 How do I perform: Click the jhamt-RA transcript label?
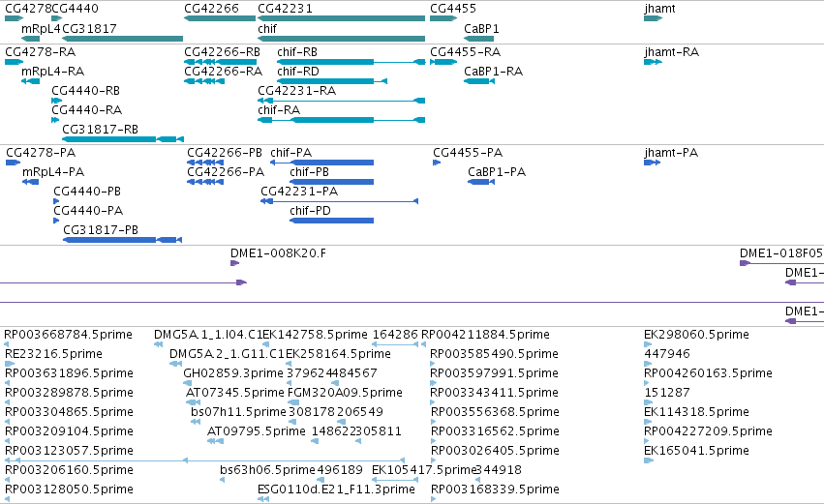point(672,52)
